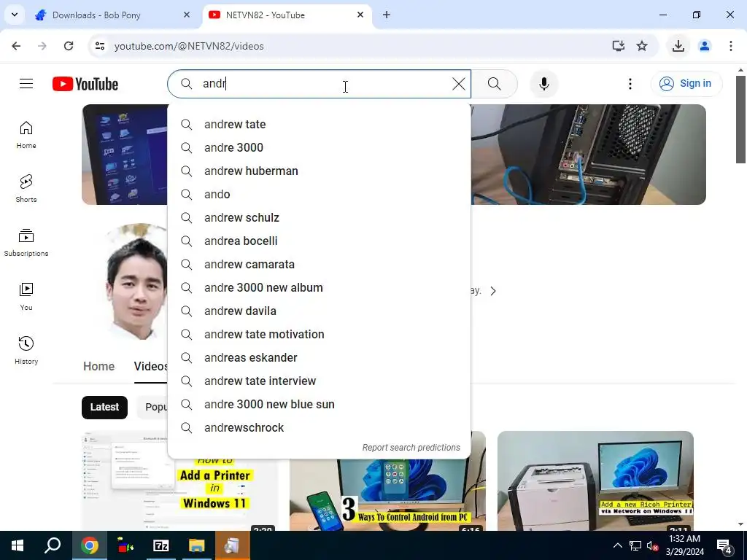Open 3 Ways To Control Android from PC video
This screenshot has height=560, width=747.
387,495
